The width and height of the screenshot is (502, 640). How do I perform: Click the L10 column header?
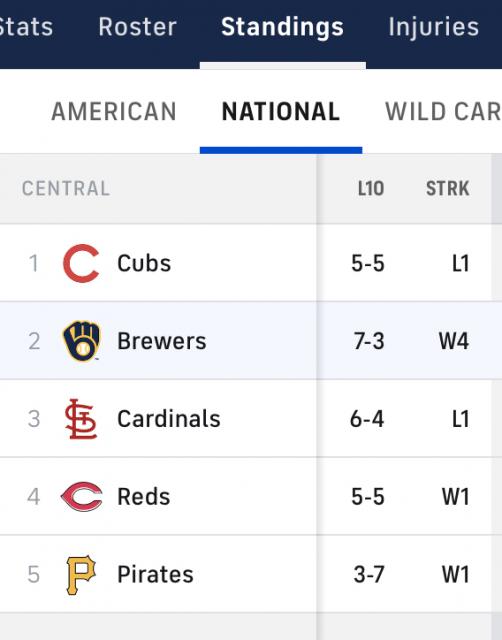(371, 189)
